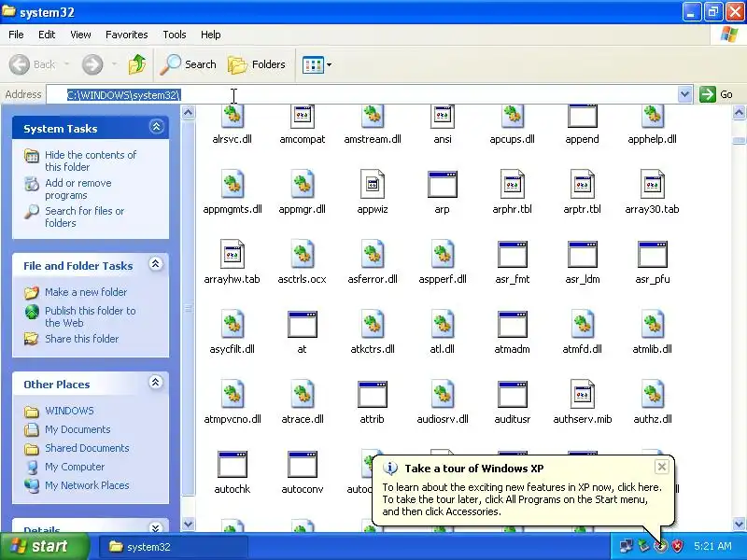
Task: Open WINDOWS in Other Places
Action: coord(69,411)
